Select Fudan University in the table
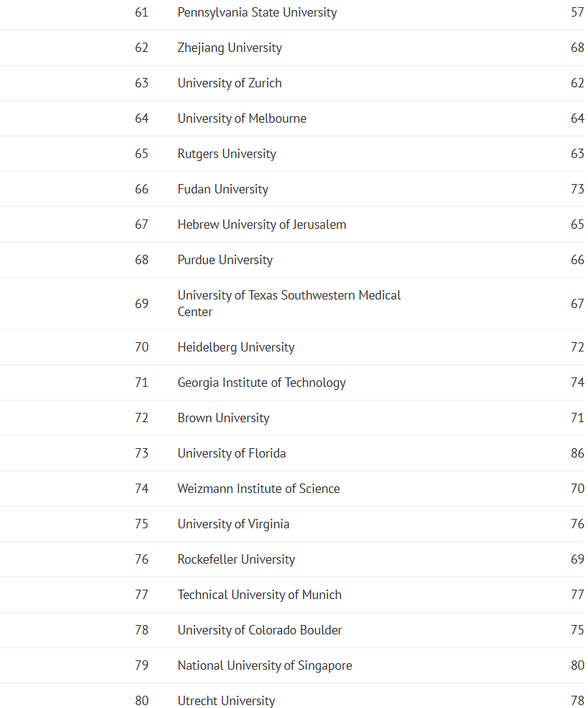The width and height of the screenshot is (588, 708). tap(223, 189)
